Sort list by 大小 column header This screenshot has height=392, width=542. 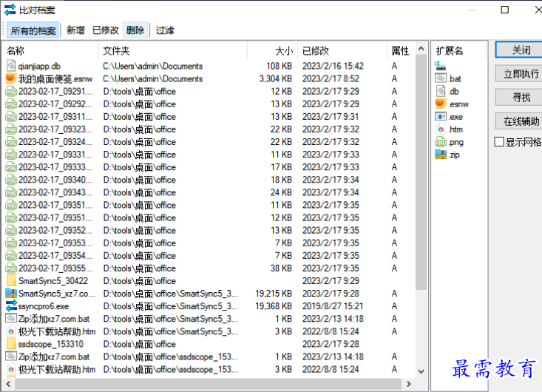tap(272, 51)
